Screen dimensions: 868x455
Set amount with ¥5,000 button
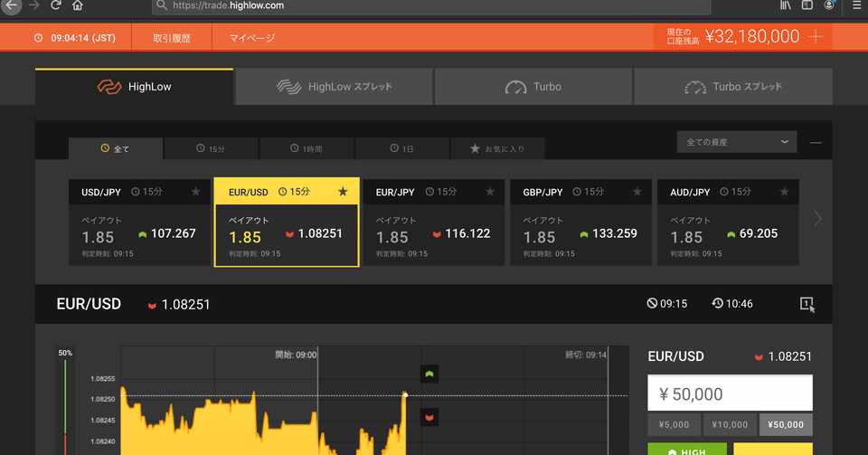point(674,424)
